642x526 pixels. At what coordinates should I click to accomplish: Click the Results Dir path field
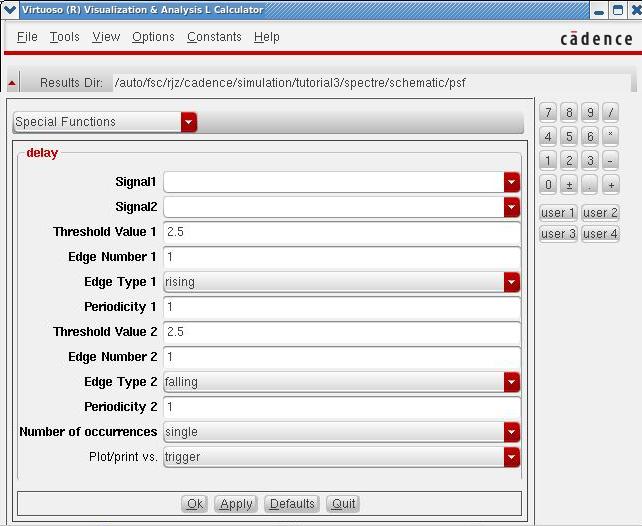click(x=372, y=83)
